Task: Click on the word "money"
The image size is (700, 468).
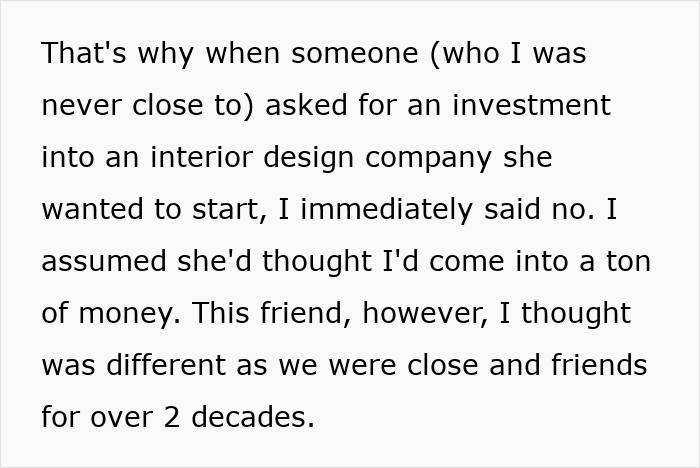Action: pyautogui.click(x=130, y=313)
